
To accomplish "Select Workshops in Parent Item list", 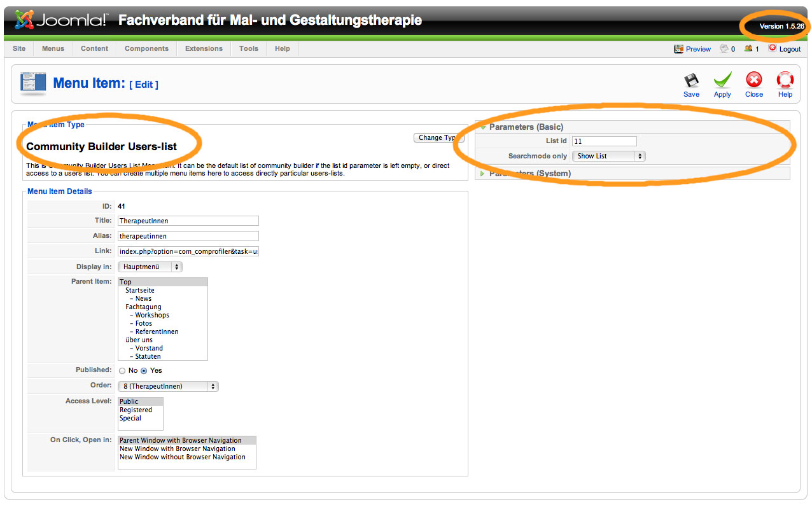I will tap(152, 315).
